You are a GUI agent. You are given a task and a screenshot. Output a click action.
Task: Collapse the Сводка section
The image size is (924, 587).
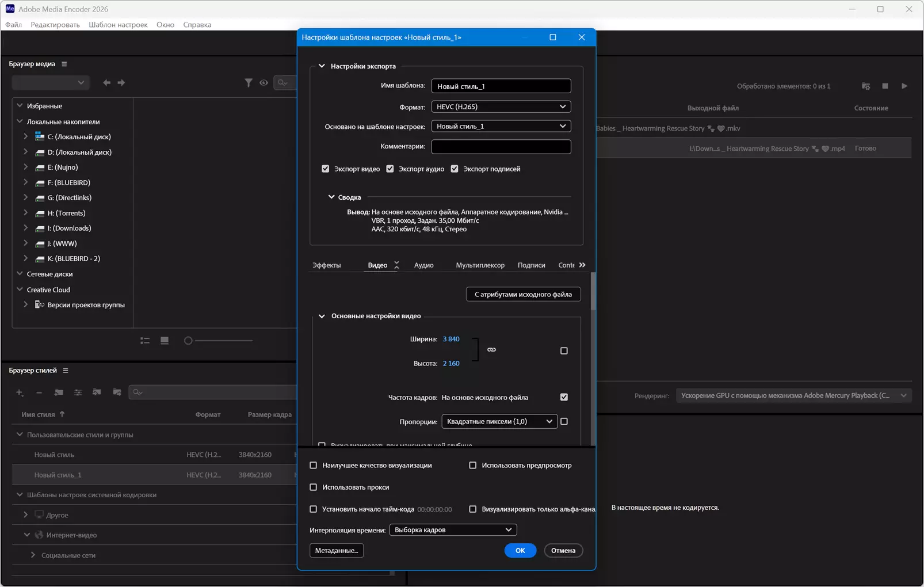pos(331,197)
